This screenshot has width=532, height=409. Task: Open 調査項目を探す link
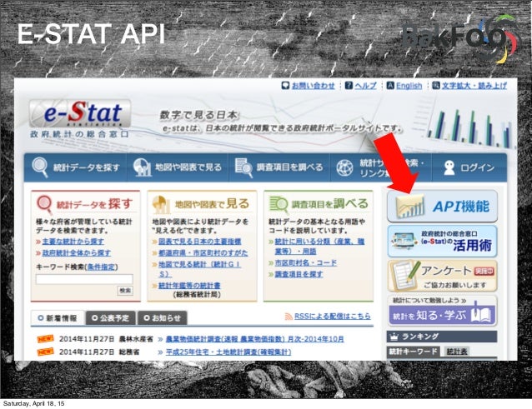[299, 274]
